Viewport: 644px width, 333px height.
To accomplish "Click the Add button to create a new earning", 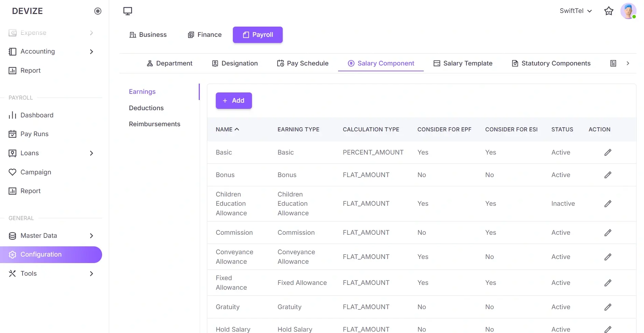I will [234, 100].
